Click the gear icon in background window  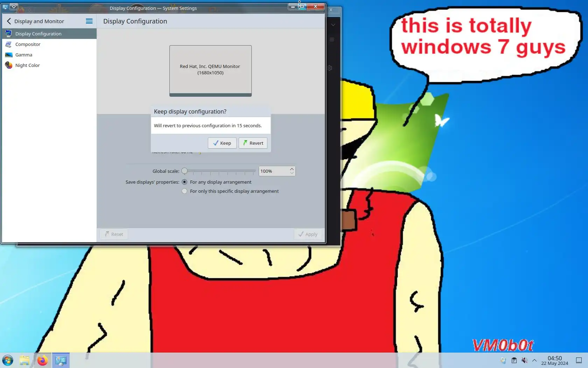pyautogui.click(x=330, y=68)
